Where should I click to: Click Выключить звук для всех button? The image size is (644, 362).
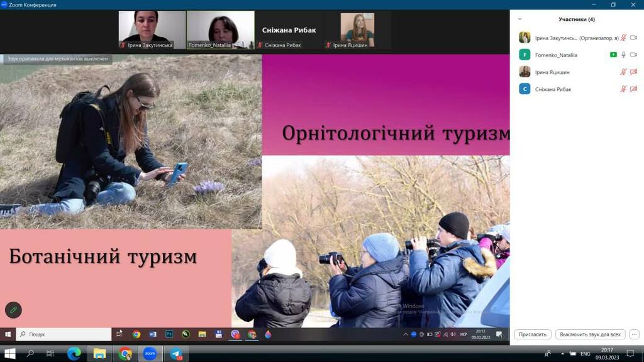tap(591, 334)
